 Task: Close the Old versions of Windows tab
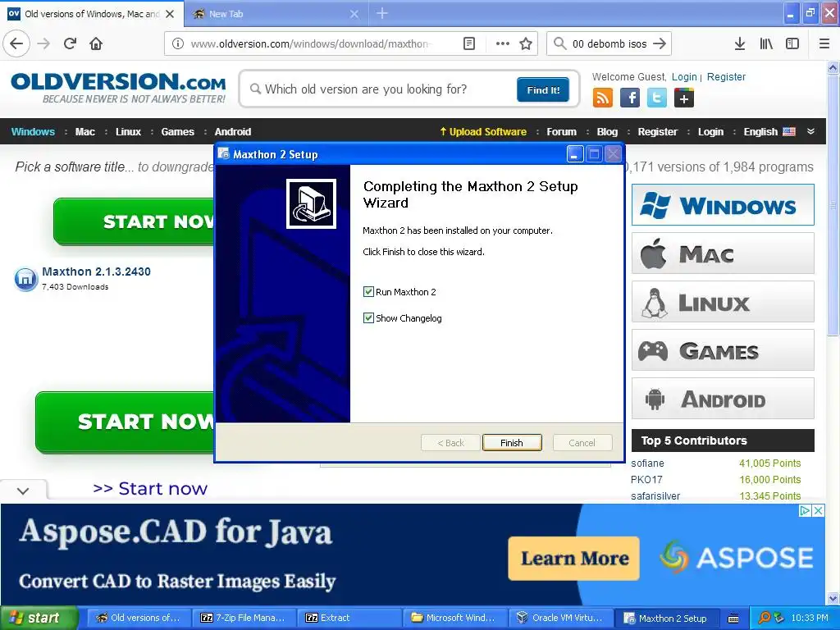[x=170, y=14]
